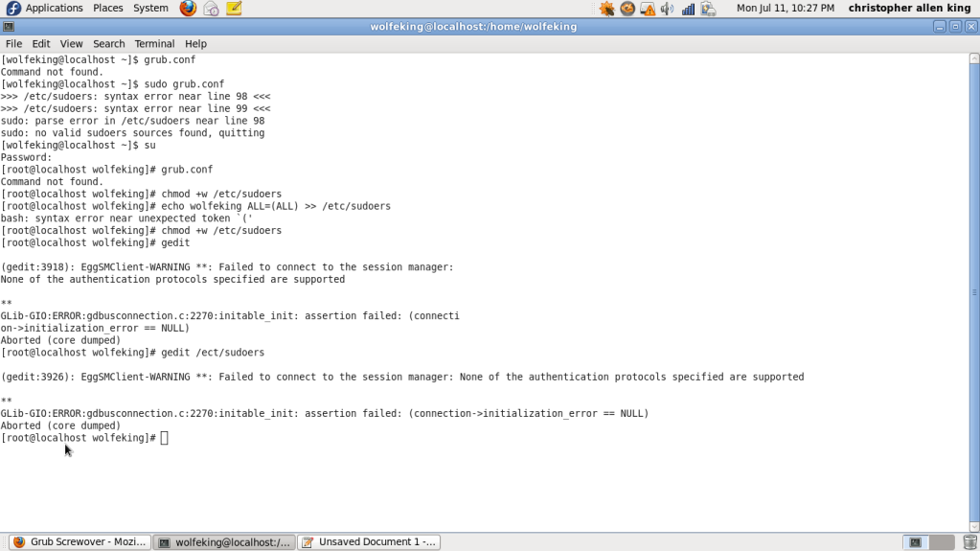Maximize the terminal window
The width and height of the screenshot is (980, 551).
click(955, 26)
